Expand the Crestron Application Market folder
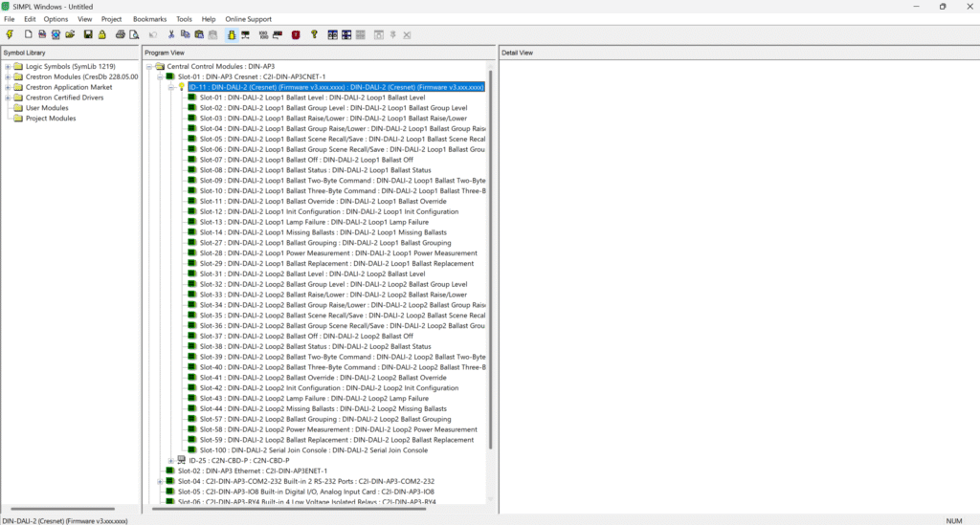The width and height of the screenshot is (980, 525). click(8, 87)
